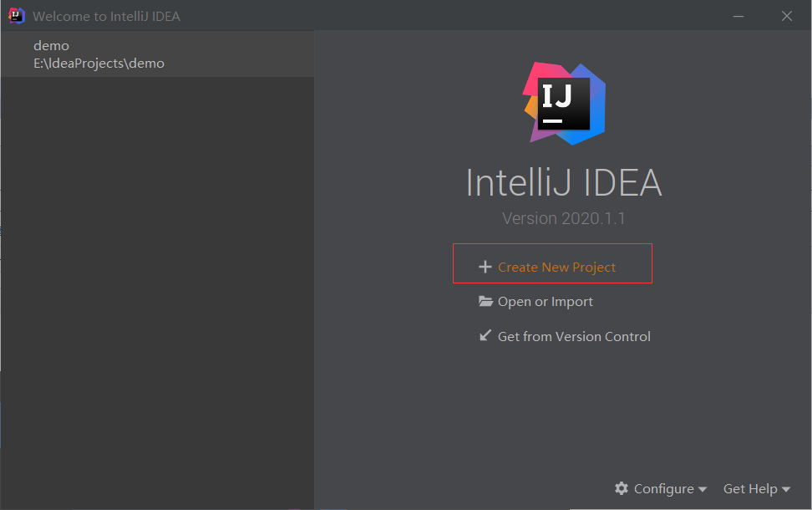This screenshot has width=812, height=510.
Task: Click the IntelliJ icon in the title bar
Action: (x=17, y=16)
